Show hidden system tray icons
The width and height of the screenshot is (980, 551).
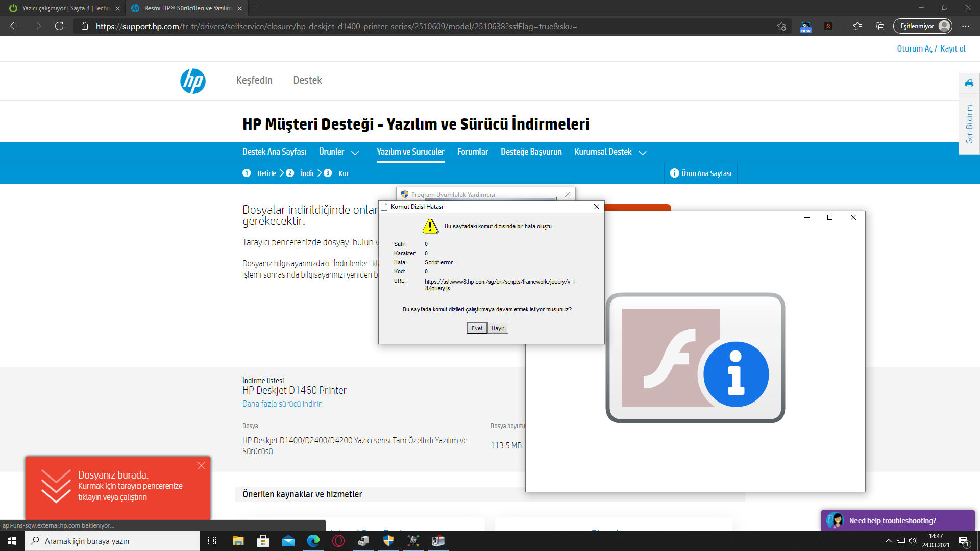click(888, 541)
